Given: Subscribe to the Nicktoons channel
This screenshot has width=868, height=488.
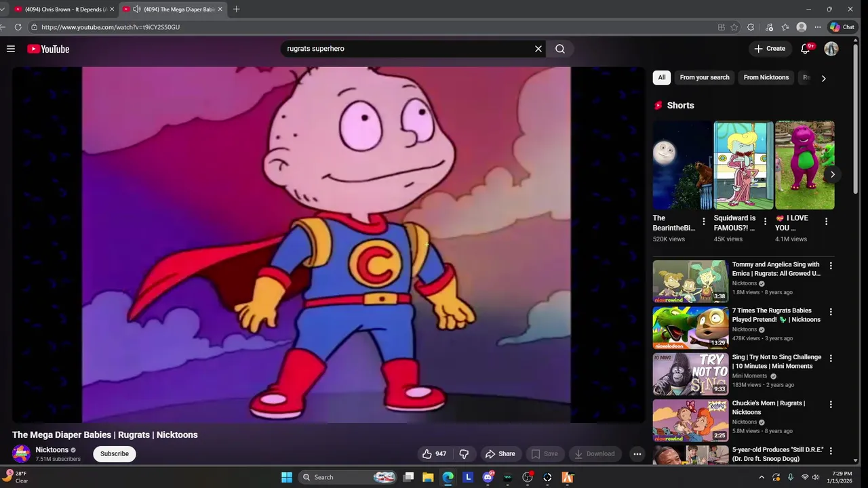Looking at the screenshot, I should coord(115,454).
